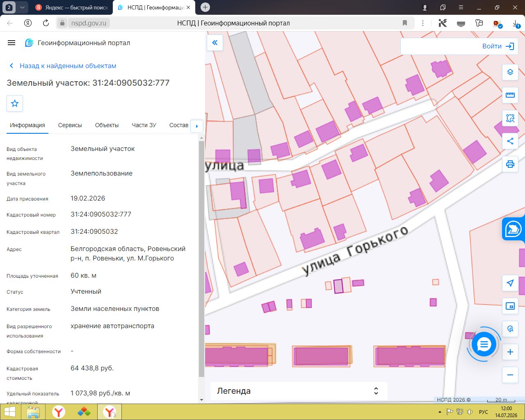Viewport: 525px width, 420px height.
Task: Open File Explorer from taskbar
Action: tap(33, 412)
